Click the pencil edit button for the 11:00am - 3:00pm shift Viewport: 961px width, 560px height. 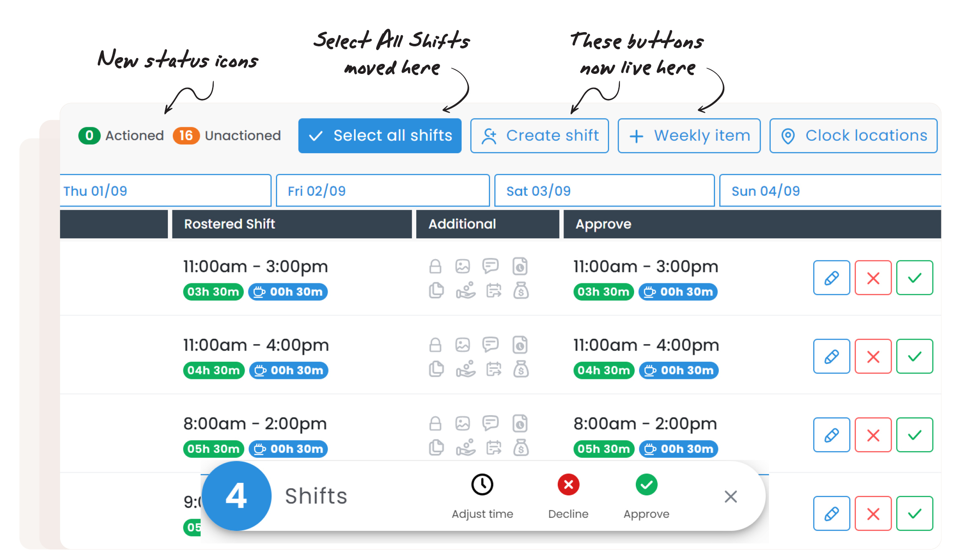[831, 278]
